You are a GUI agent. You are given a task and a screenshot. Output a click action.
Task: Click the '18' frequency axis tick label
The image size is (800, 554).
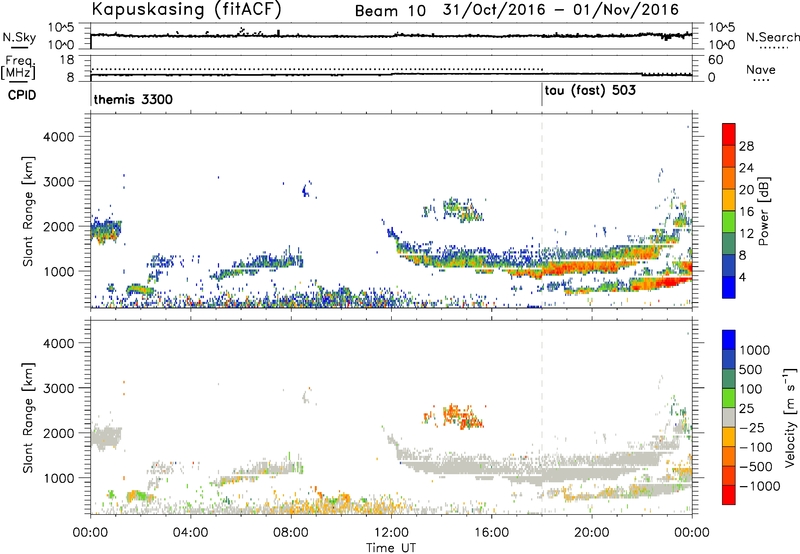[x=67, y=60]
